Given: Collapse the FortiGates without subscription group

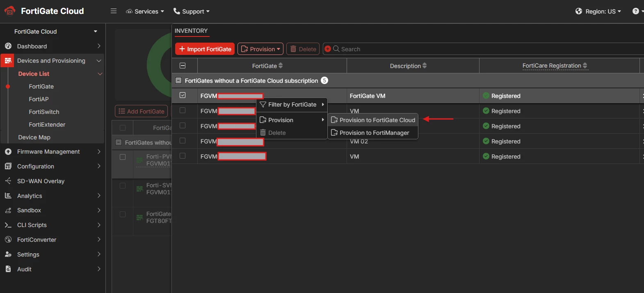Looking at the screenshot, I should 178,81.
